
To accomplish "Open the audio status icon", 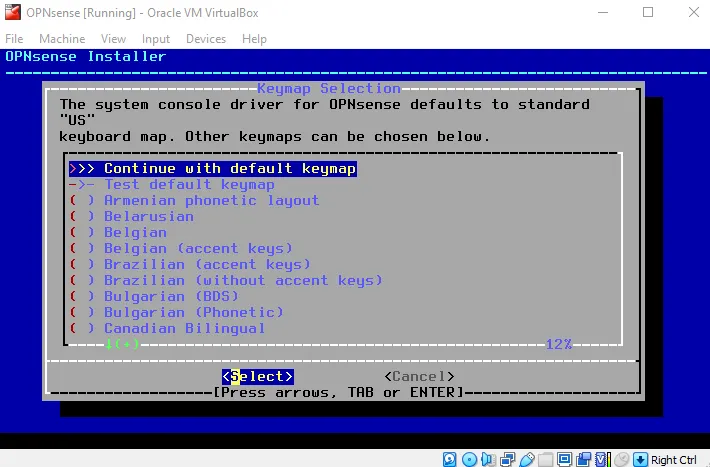I will (x=488, y=460).
